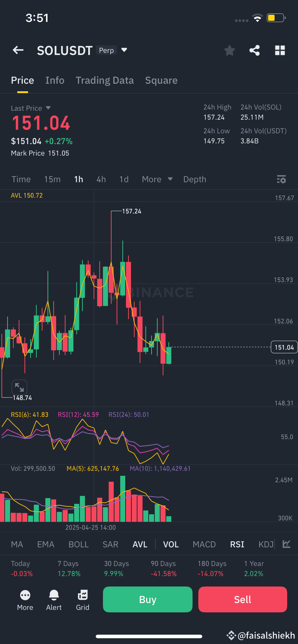Expand the SOLUSDT pair selector arrow
The image size is (298, 644).
124,50
